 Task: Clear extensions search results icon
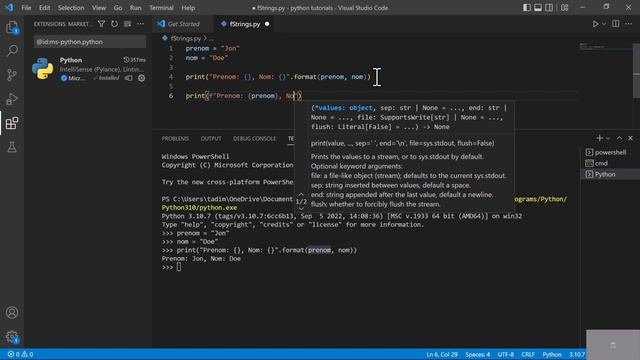(x=127, y=24)
